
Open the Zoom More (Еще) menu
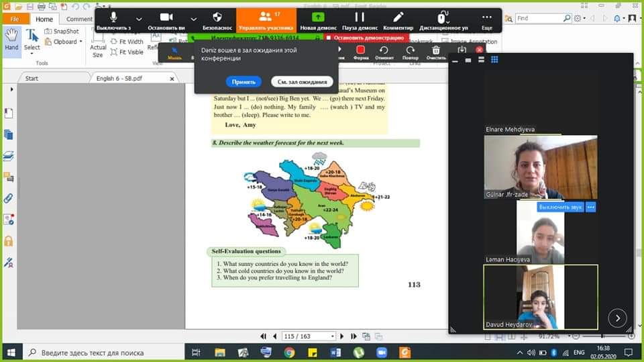487,21
